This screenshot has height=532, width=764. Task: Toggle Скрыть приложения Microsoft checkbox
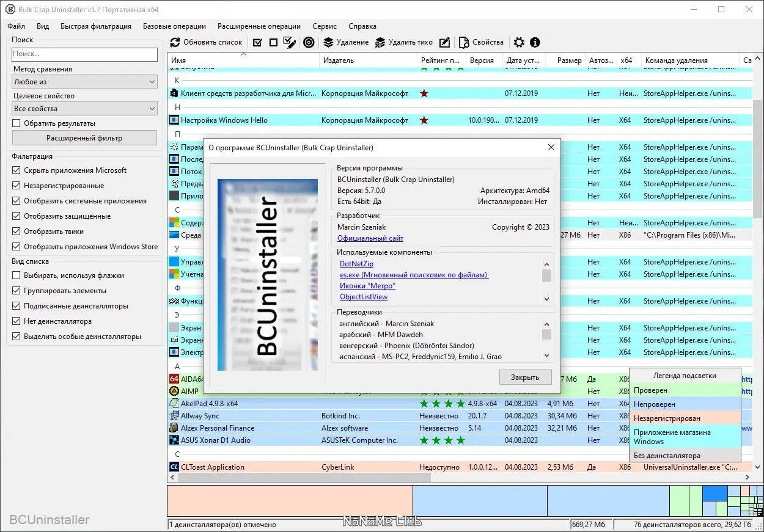(x=17, y=170)
